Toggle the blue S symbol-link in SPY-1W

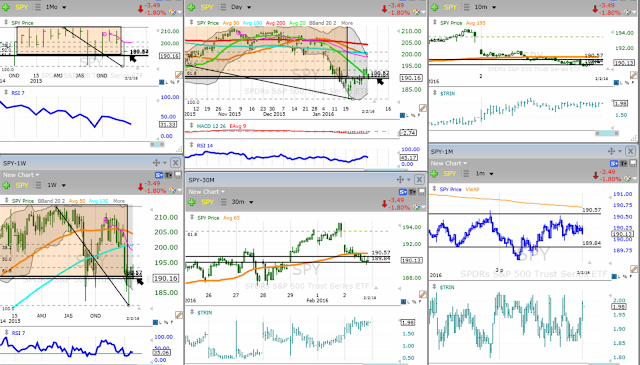click(x=159, y=175)
